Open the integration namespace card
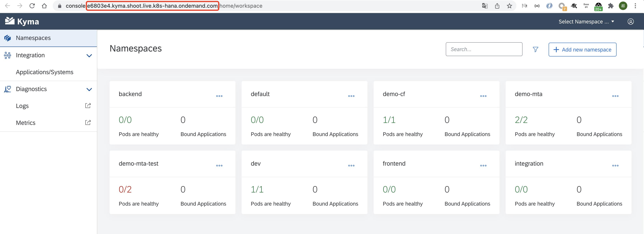Screen dimensions: 644x234 (x=568, y=182)
